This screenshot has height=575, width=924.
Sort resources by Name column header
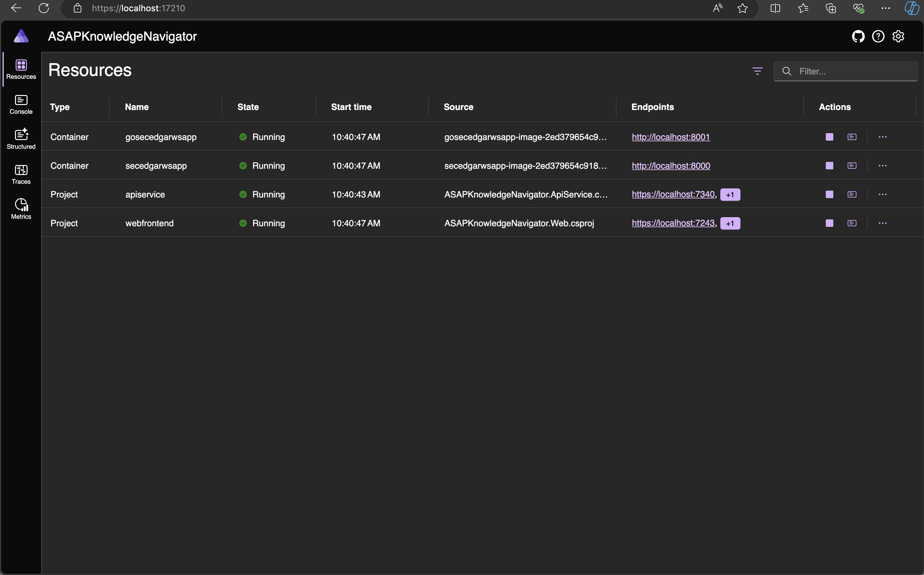pos(137,107)
